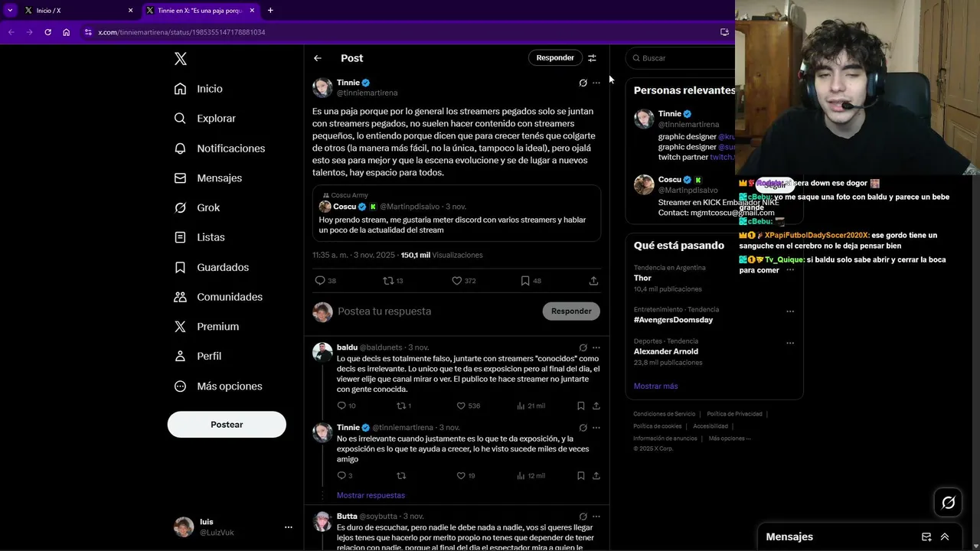Open #AvengersDoomsday trend
Screen dimensions: 980x551
(673, 320)
